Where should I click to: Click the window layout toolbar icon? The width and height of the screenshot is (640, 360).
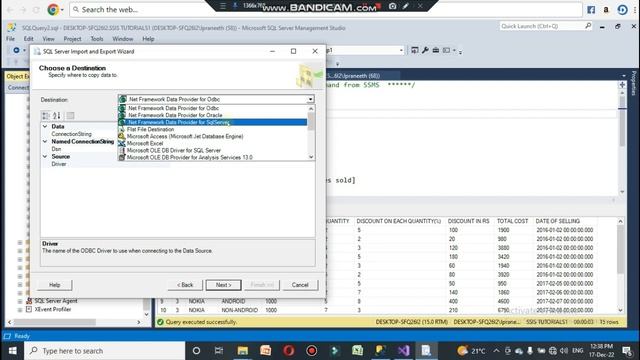click(447, 50)
